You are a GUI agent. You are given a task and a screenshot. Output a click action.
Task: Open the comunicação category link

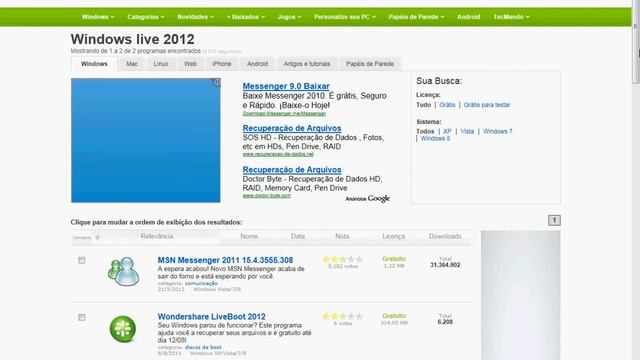(x=201, y=283)
